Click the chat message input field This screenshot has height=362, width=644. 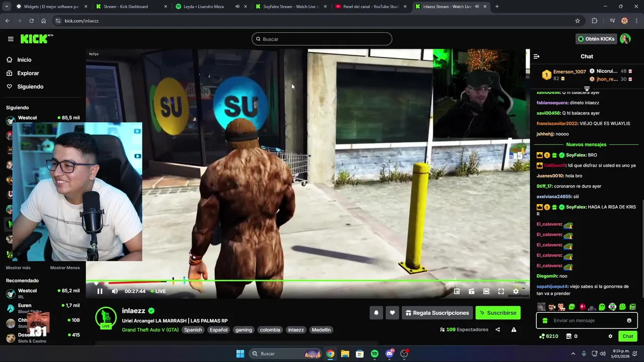pyautogui.click(x=587, y=320)
